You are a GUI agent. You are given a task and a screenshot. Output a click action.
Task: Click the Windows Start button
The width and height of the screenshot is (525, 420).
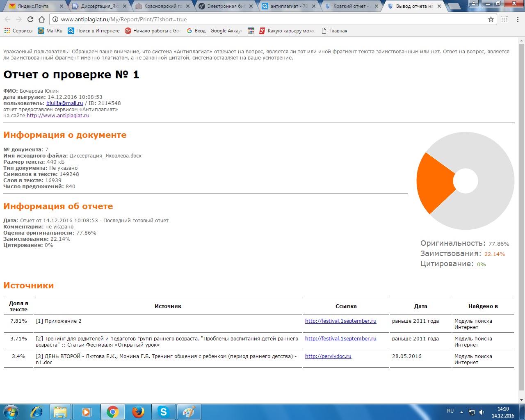[x=11, y=412]
